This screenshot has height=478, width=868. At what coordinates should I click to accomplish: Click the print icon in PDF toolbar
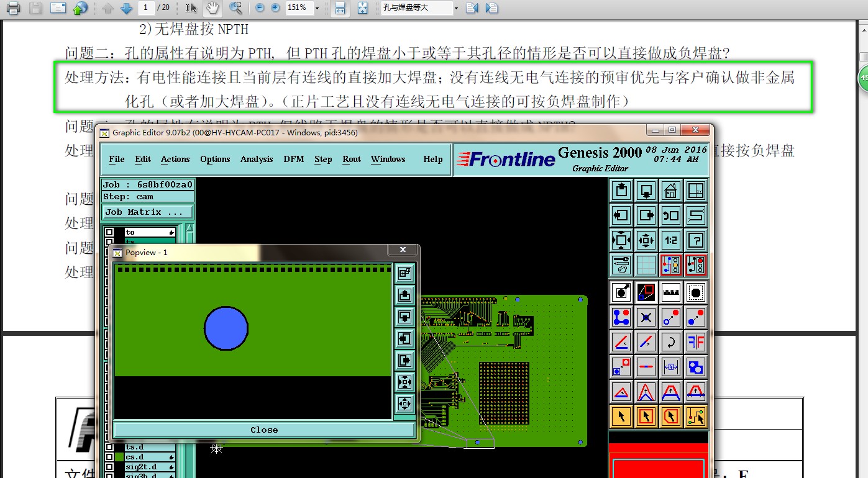tap(14, 8)
